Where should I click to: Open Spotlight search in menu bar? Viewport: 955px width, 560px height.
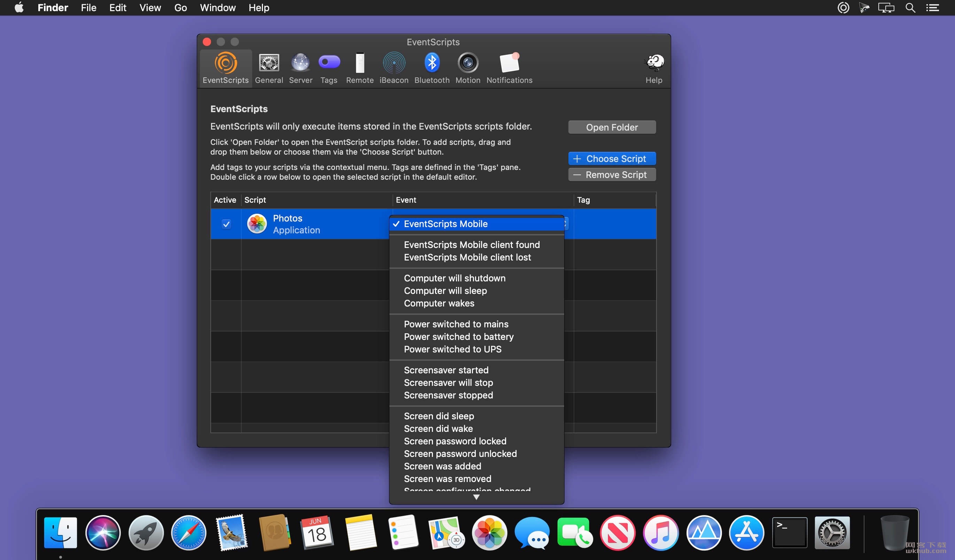[910, 8]
